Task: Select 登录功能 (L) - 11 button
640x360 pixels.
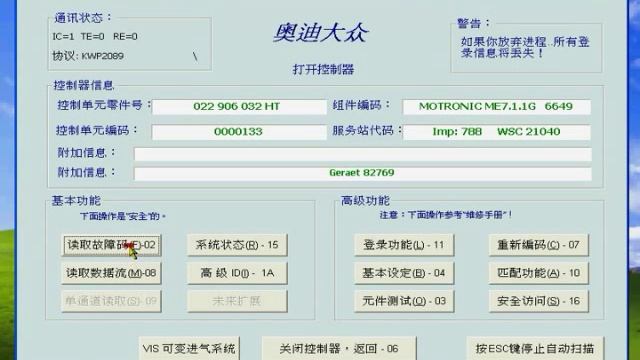Action: tap(404, 245)
